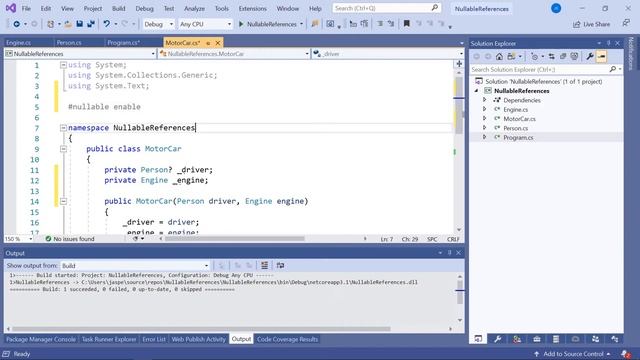Click the Search (Ctrl+Q) box

(x=387, y=8)
